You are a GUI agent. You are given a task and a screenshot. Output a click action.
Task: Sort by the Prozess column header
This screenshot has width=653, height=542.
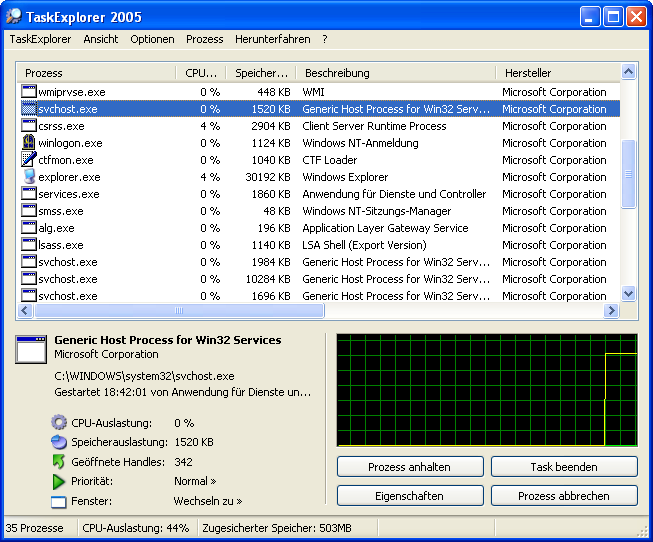(x=96, y=73)
